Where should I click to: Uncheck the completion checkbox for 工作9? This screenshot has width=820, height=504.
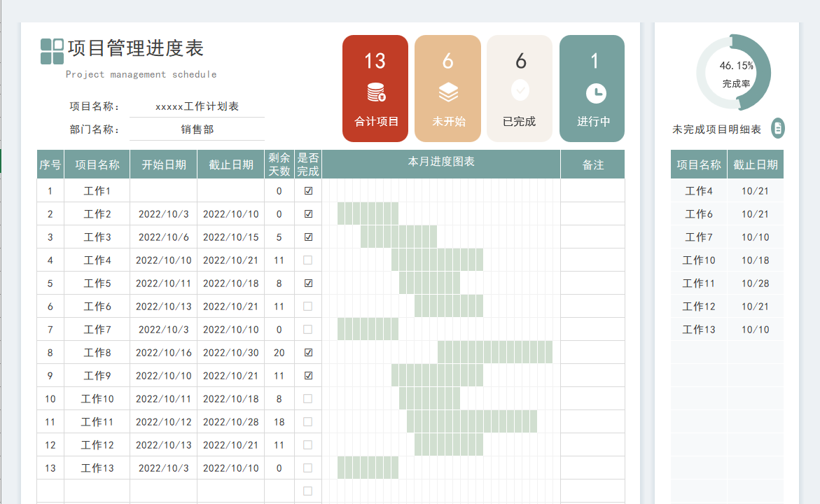coord(308,375)
